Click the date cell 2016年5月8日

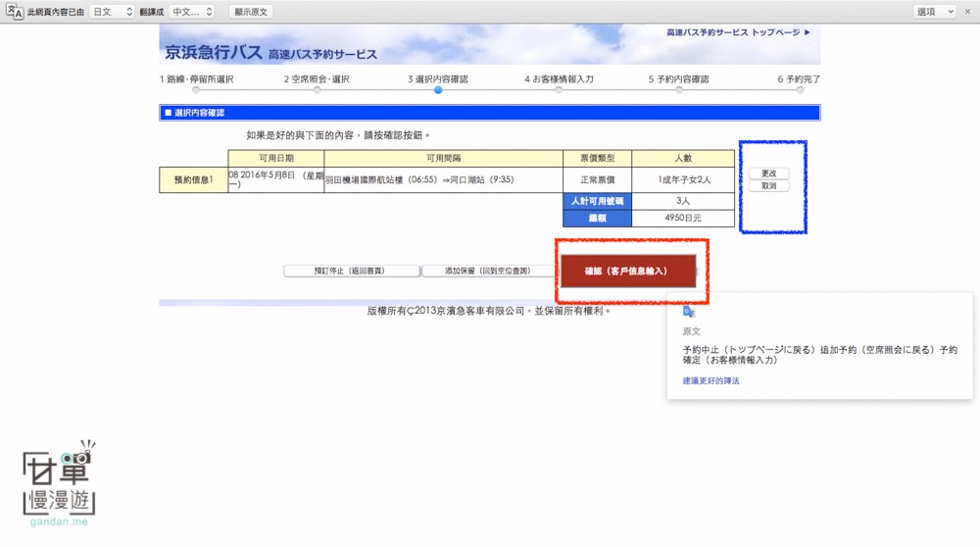pyautogui.click(x=276, y=179)
